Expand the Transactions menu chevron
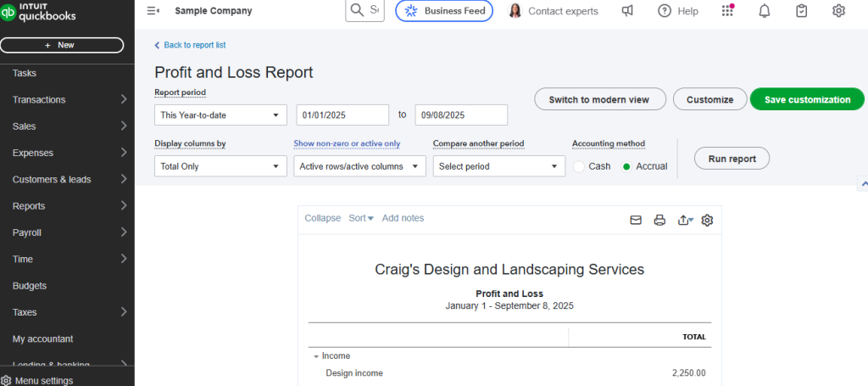This screenshot has height=386, width=868. click(124, 100)
